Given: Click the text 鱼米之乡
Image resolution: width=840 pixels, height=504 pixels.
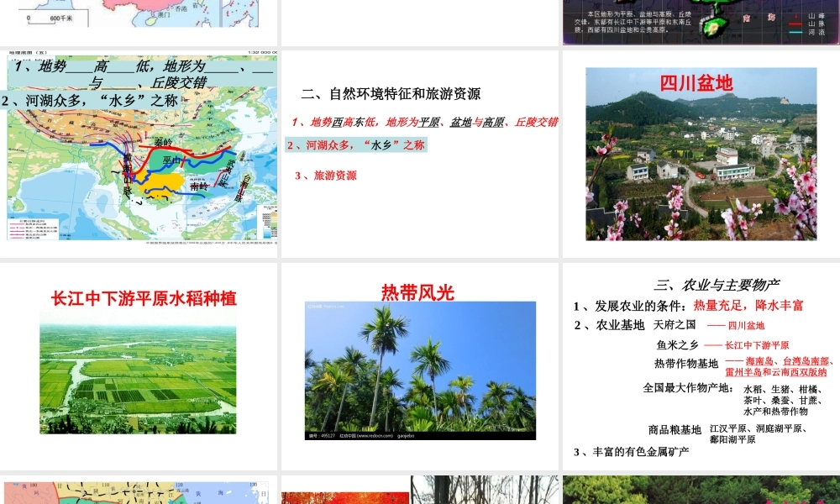Looking at the screenshot, I should (x=678, y=345).
